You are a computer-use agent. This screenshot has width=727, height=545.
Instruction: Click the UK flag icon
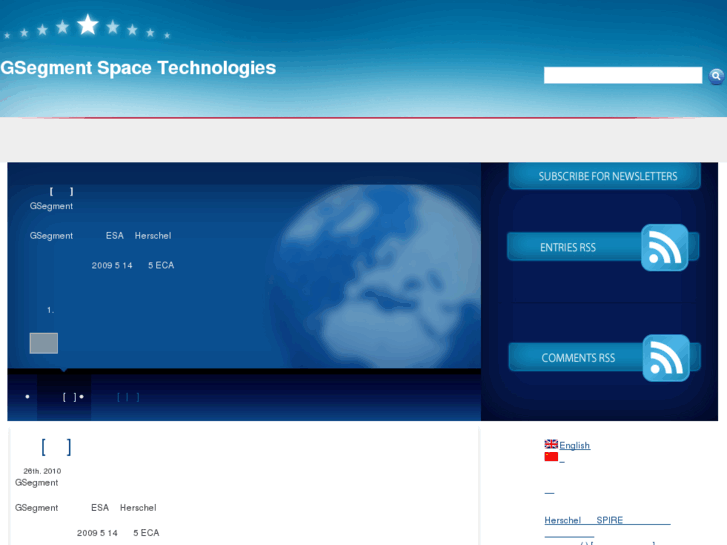[x=551, y=444]
